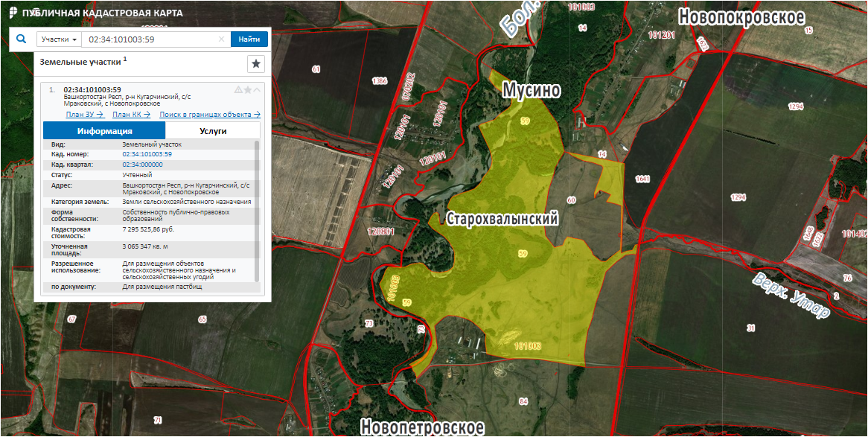This screenshot has width=868, height=437.
Task: Open the План КК link
Action: click(131, 115)
